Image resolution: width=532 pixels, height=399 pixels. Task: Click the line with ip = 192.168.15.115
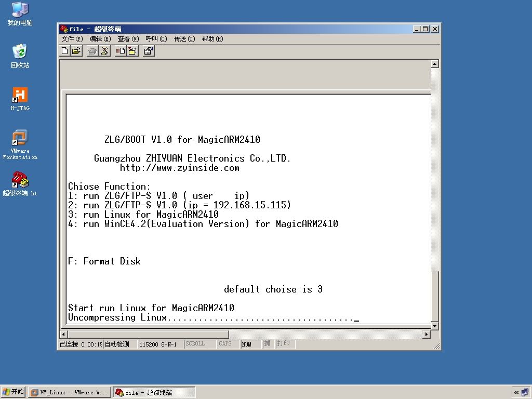pyautogui.click(x=179, y=205)
